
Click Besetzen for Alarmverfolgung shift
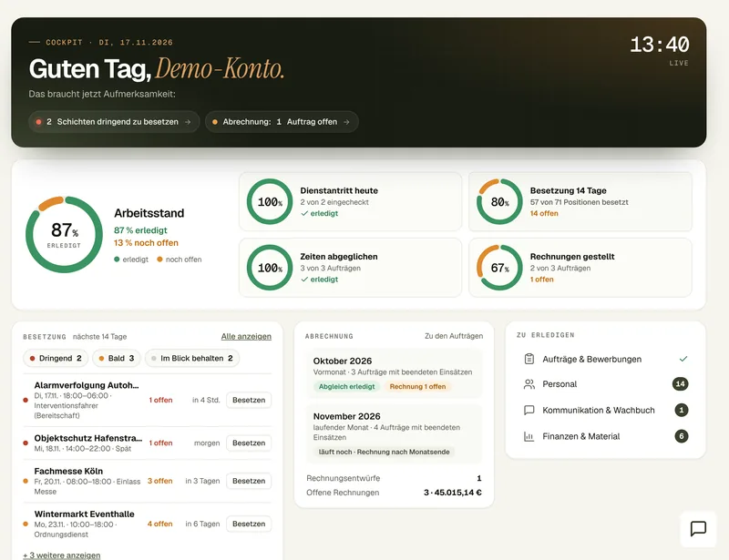click(x=249, y=400)
